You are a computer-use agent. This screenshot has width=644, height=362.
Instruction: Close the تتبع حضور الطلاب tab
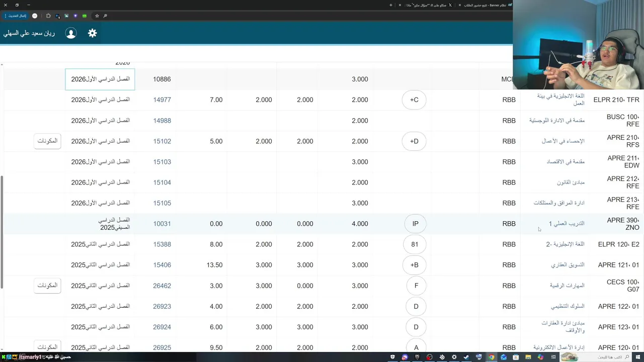tap(459, 5)
